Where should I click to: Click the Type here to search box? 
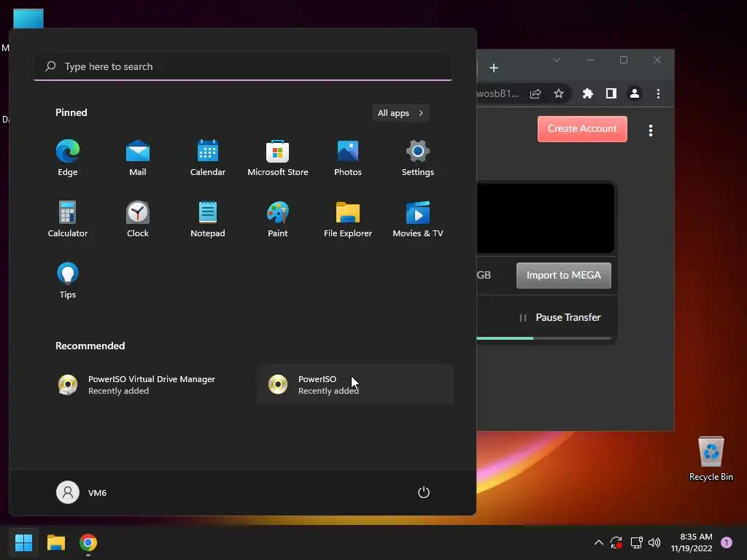click(243, 66)
